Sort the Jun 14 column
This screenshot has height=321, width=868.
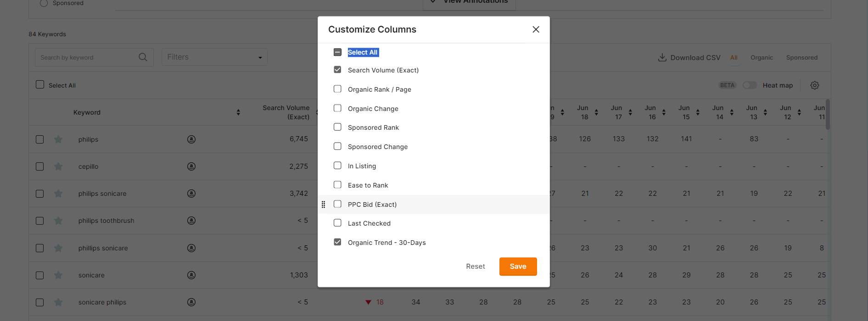732,112
